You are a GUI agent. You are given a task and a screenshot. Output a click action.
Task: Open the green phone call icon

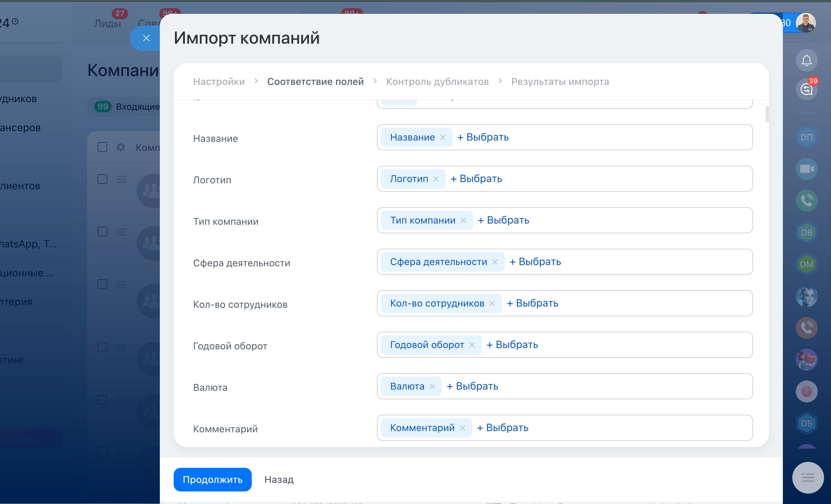point(806,201)
